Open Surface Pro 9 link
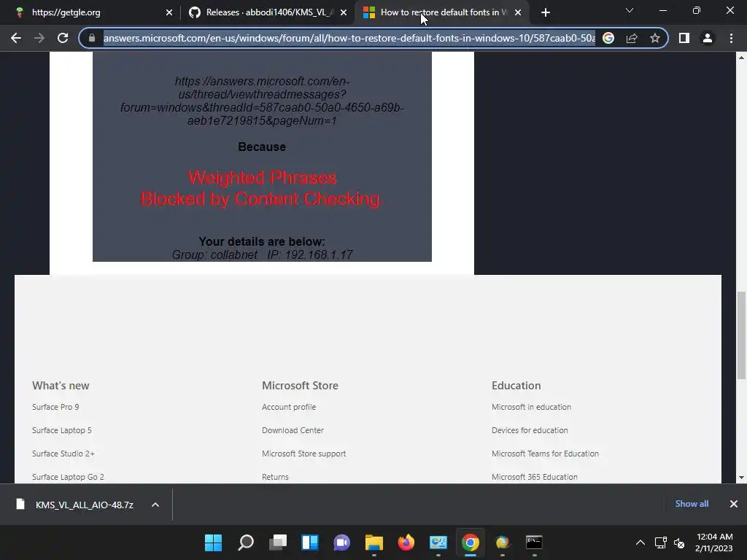This screenshot has height=560, width=747. (55, 407)
